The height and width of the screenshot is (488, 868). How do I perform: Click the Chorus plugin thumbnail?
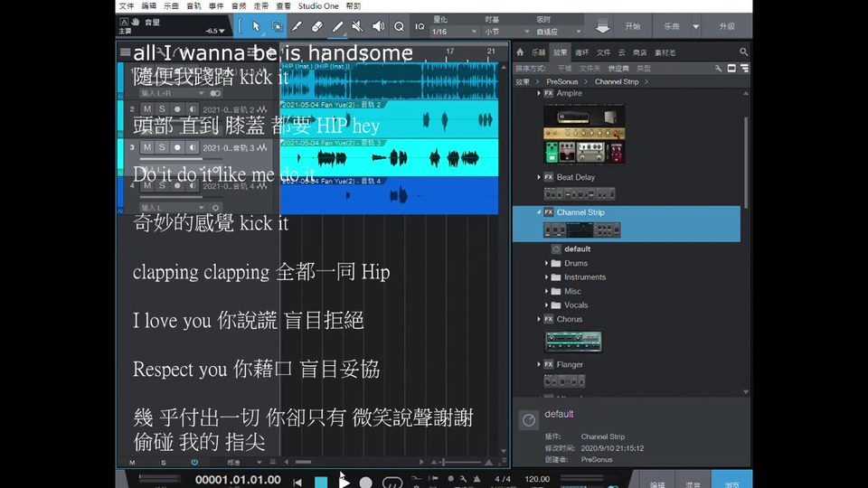point(573,342)
